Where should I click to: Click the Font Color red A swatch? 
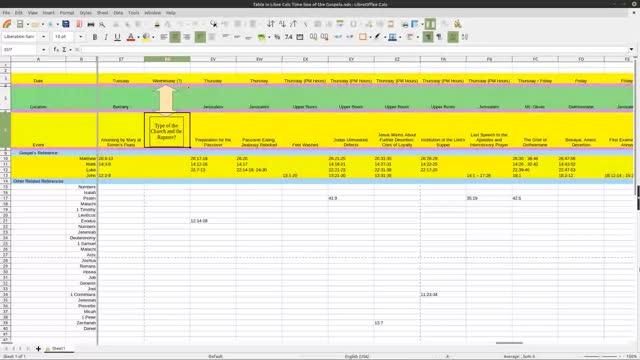pyautogui.click(x=131, y=37)
